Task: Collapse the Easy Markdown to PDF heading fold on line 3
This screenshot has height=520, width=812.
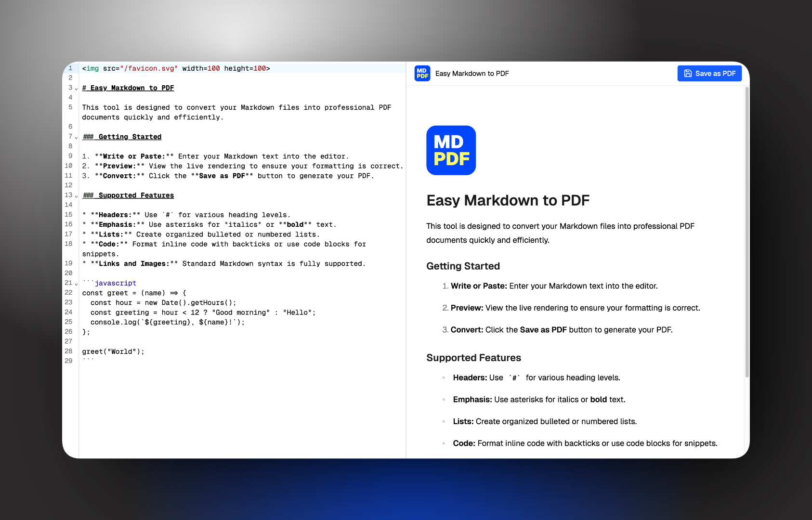Action: pos(76,88)
